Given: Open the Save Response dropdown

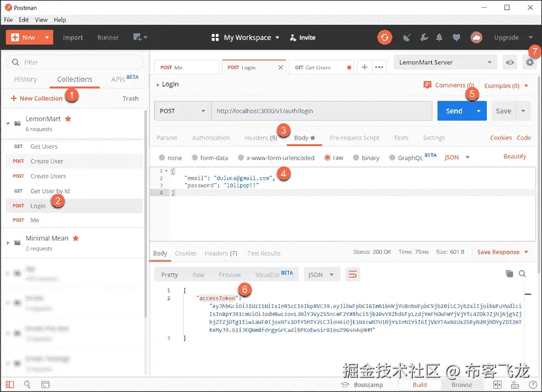Looking at the screenshot, I should [x=503, y=252].
